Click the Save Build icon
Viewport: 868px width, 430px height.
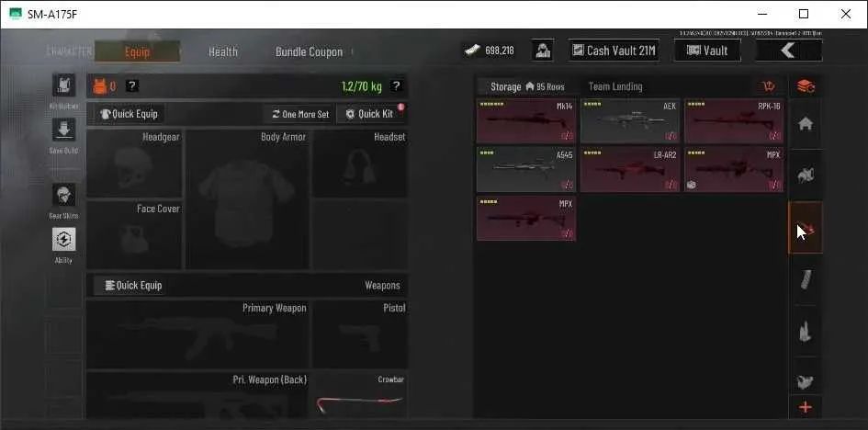click(x=63, y=130)
